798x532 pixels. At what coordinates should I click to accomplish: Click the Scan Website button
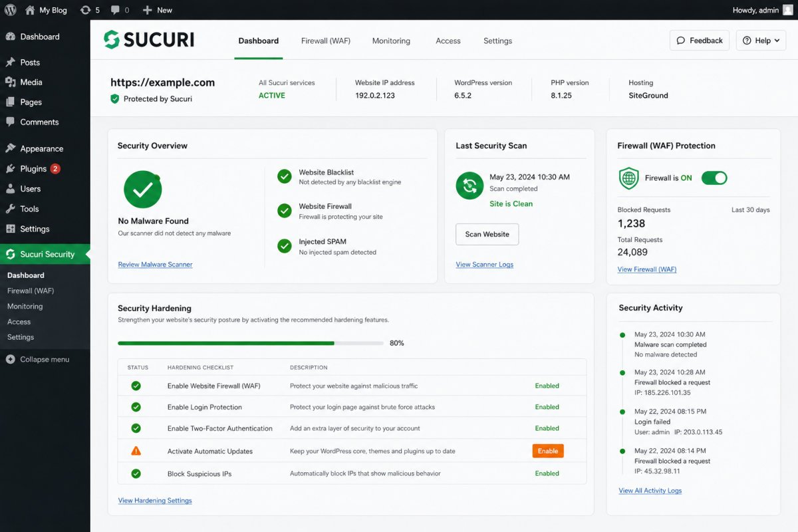[x=487, y=234]
